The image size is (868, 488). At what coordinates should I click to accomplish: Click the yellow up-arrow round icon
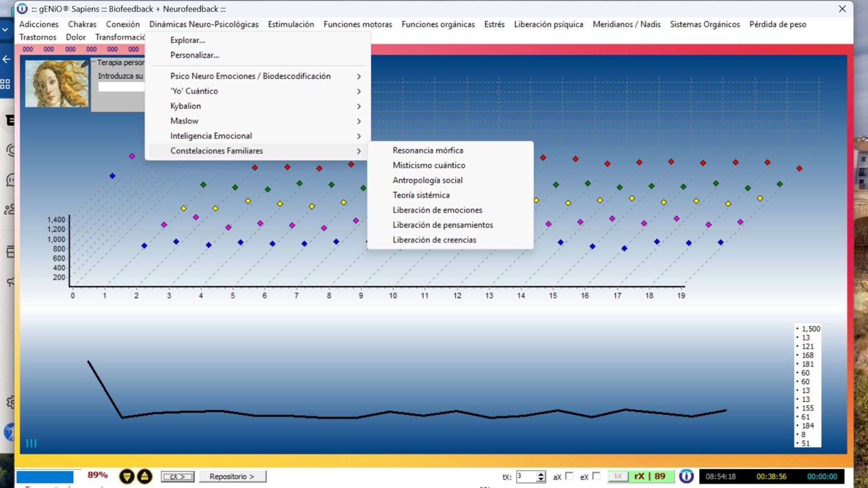pyautogui.click(x=145, y=477)
